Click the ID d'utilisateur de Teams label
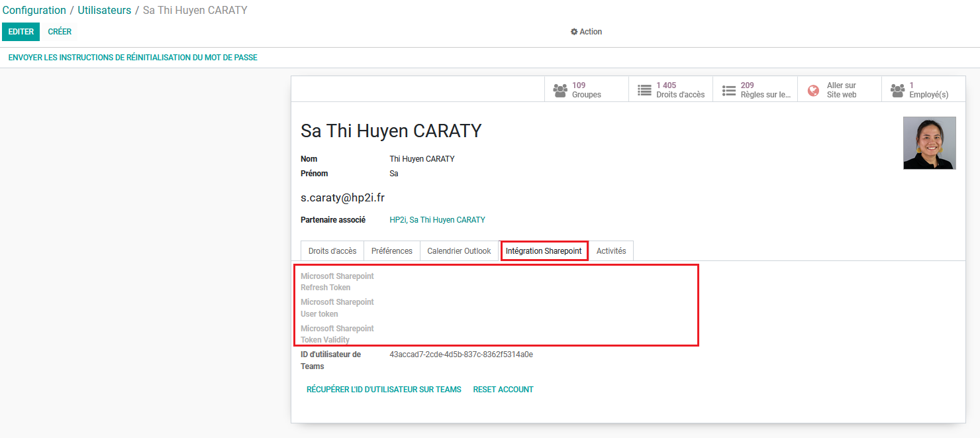 tap(330, 360)
